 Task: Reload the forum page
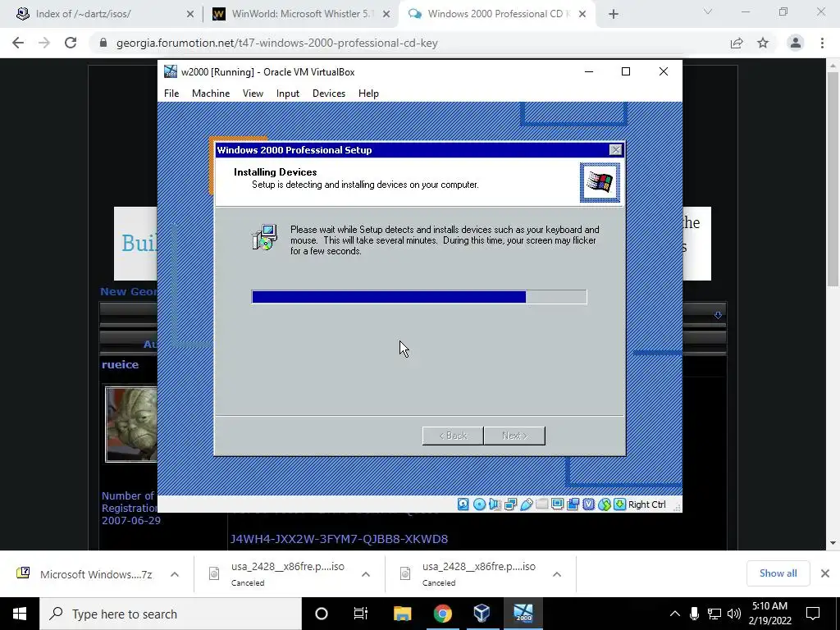(x=71, y=43)
